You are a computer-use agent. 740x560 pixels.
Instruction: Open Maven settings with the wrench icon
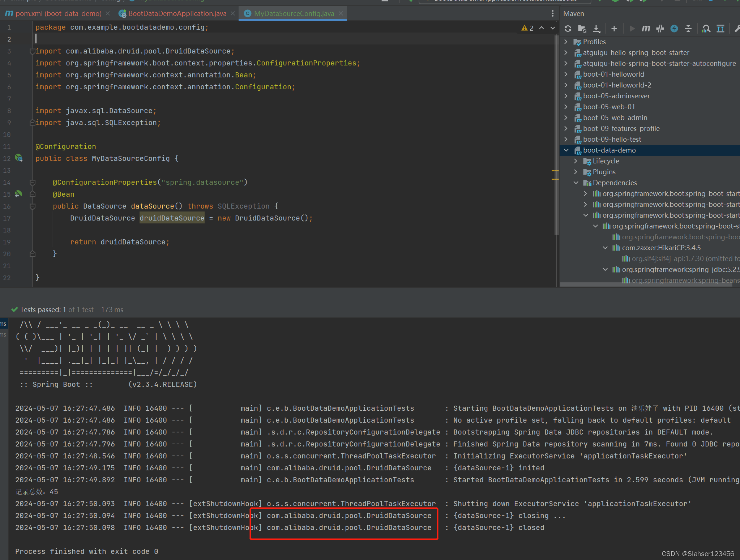tap(737, 28)
